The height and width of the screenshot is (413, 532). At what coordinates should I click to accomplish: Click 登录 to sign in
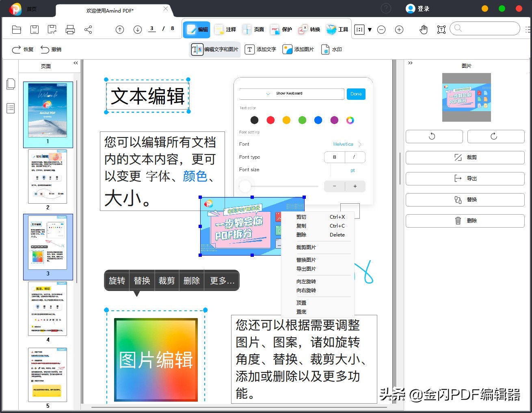pos(418,9)
